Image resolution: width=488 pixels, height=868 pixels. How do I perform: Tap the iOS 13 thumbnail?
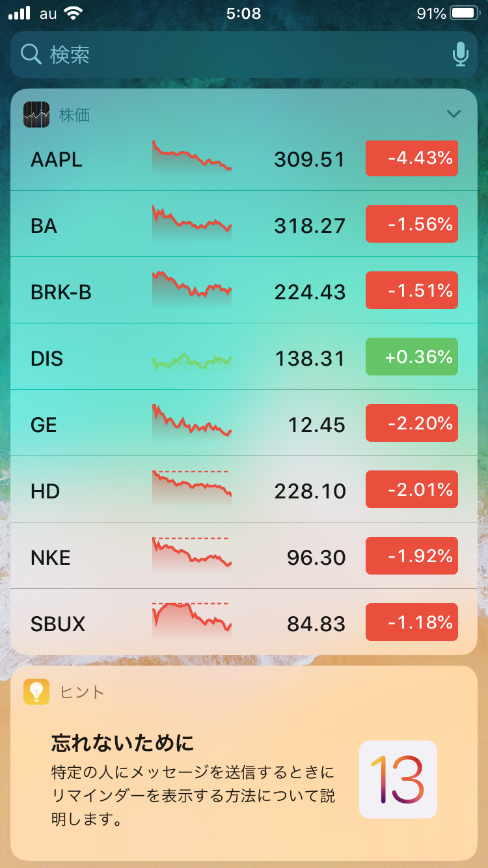tap(398, 779)
